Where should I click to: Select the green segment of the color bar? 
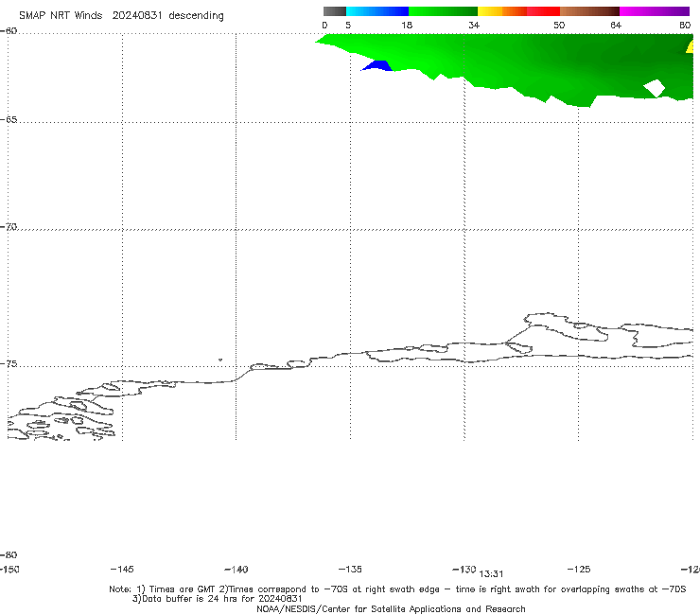[x=443, y=11]
